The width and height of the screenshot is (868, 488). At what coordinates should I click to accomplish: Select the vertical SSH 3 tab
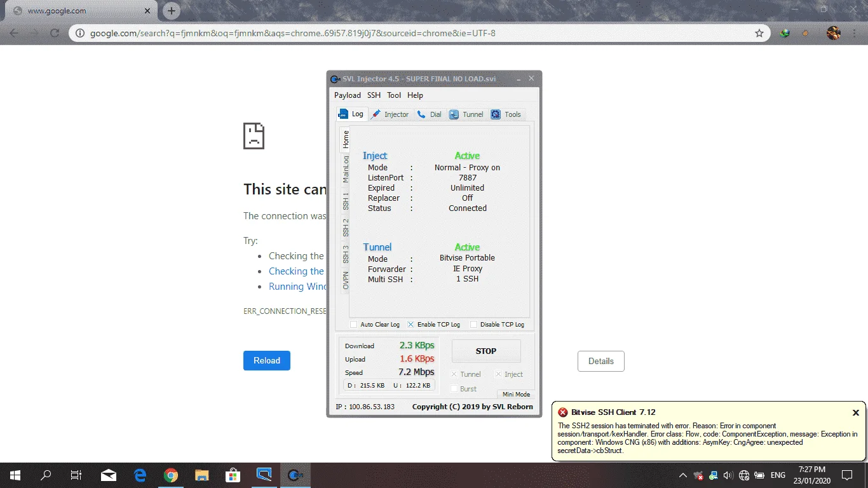[345, 254]
